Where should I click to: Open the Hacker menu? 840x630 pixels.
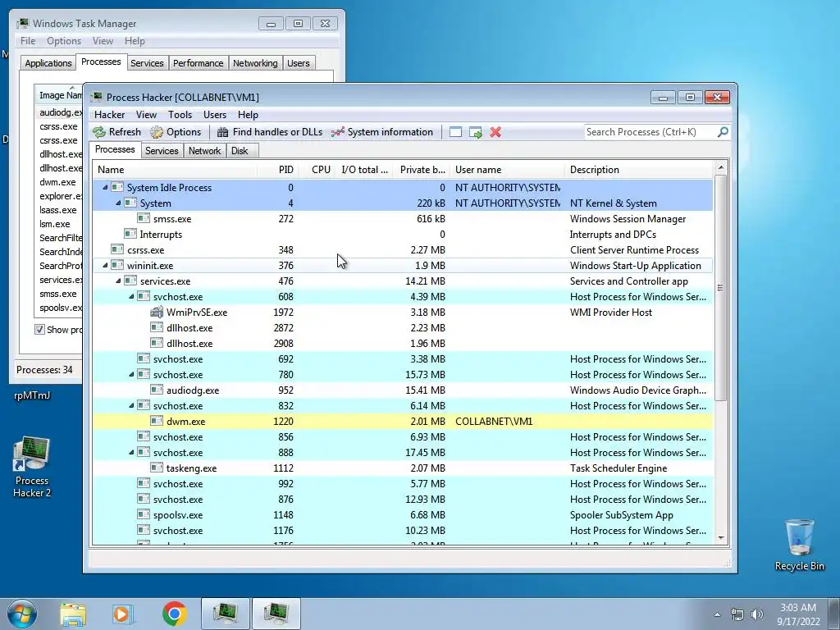click(x=109, y=115)
